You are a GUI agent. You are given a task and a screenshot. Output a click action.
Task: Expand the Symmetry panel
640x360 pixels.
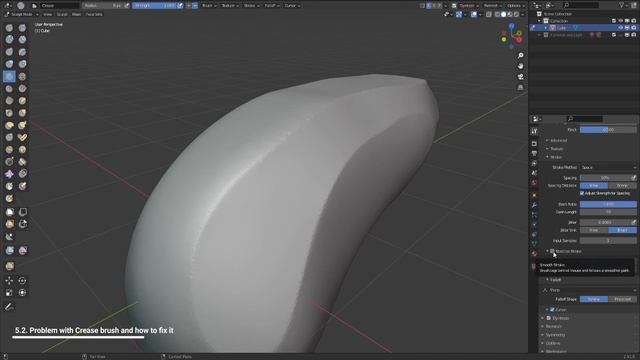point(555,335)
